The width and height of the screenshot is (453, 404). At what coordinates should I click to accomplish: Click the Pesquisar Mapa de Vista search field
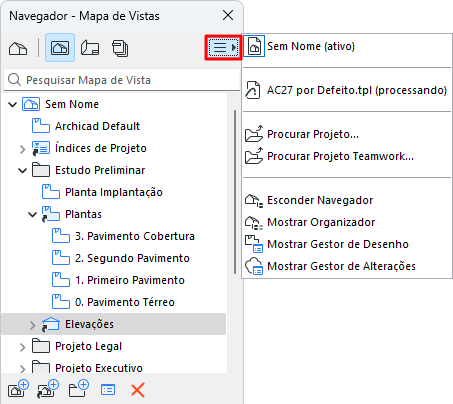122,80
